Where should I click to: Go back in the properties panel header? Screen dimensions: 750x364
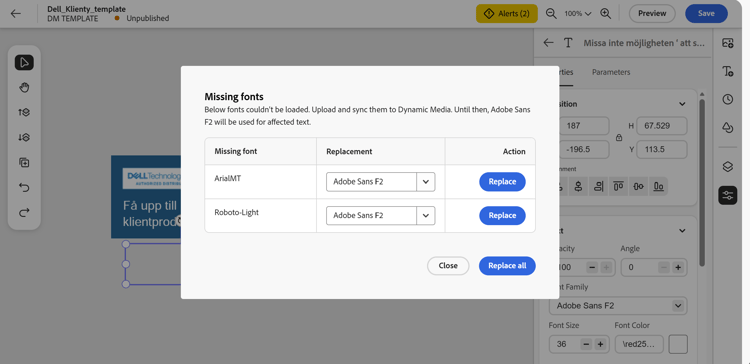point(549,43)
